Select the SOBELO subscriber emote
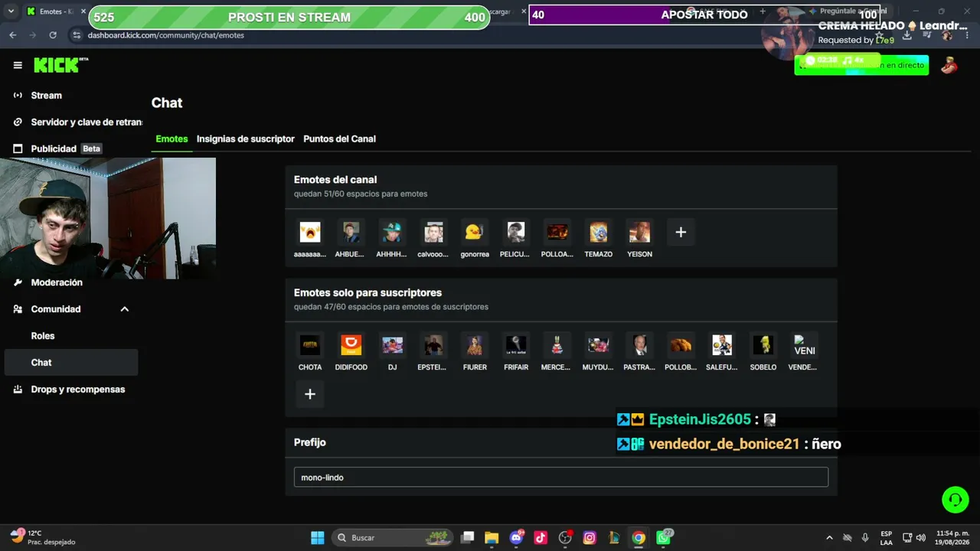The image size is (980, 551). click(763, 345)
